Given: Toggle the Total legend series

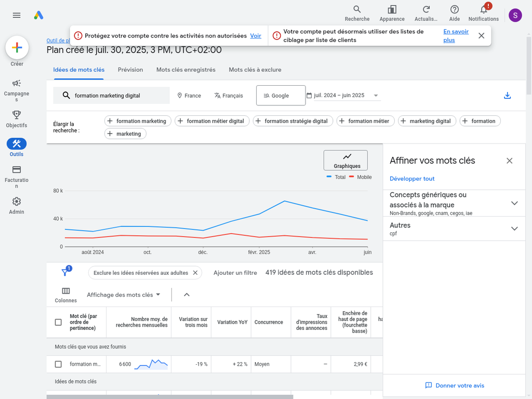Looking at the screenshot, I should [336, 177].
